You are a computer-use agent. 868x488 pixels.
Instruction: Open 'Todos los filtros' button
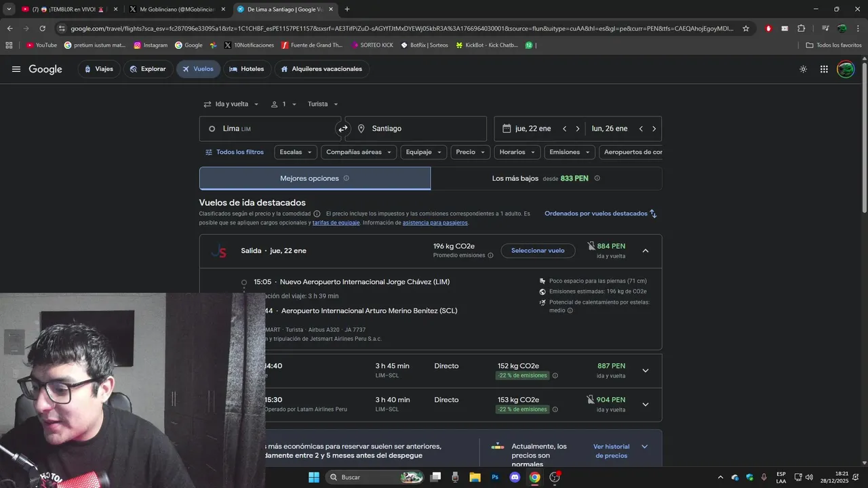click(x=235, y=152)
